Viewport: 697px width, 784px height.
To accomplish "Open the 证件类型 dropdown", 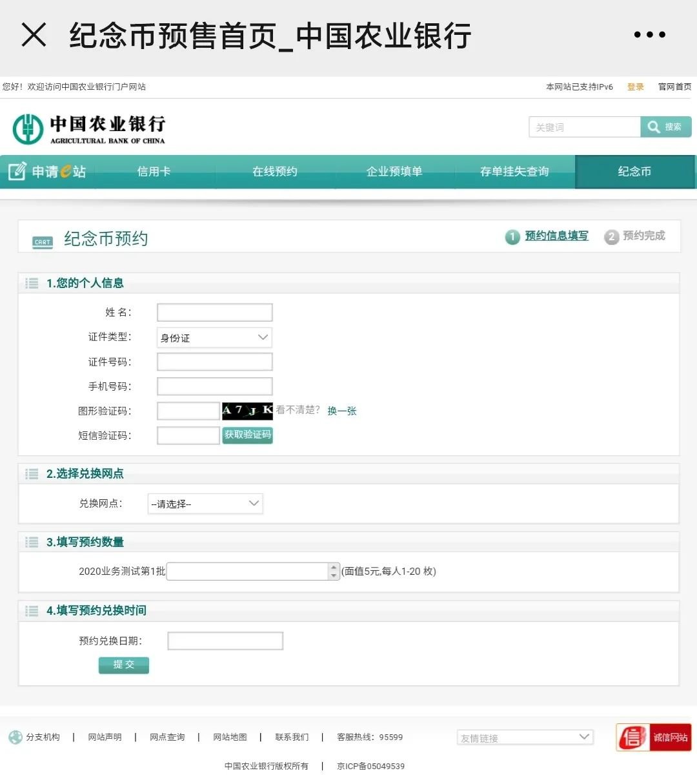I will click(x=214, y=338).
